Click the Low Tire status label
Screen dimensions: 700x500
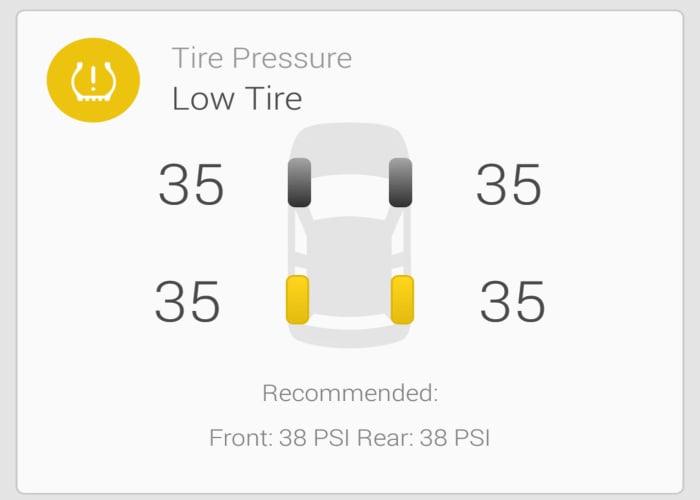point(237,99)
